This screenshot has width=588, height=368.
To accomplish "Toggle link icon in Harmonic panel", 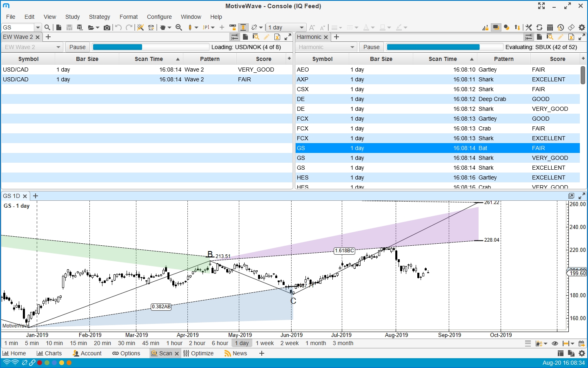I will pyautogui.click(x=529, y=37).
